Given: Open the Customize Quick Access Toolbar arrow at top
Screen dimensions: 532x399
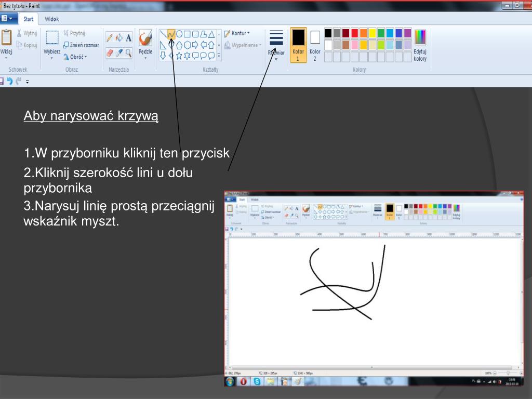Looking at the screenshot, I should pyautogui.click(x=27, y=82).
